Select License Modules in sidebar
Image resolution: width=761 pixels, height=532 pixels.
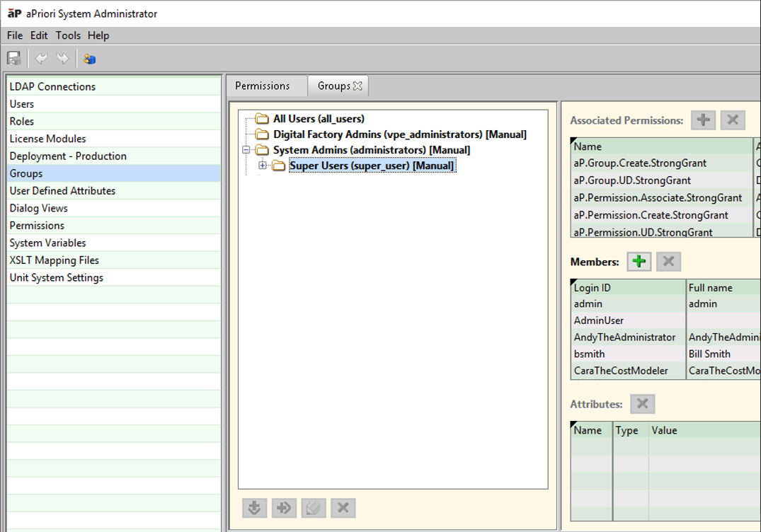point(113,139)
